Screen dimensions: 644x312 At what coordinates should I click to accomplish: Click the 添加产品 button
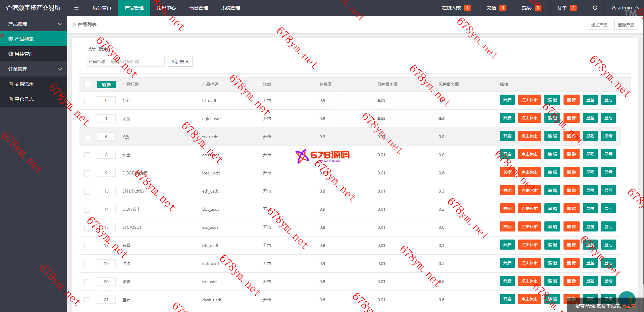(599, 25)
